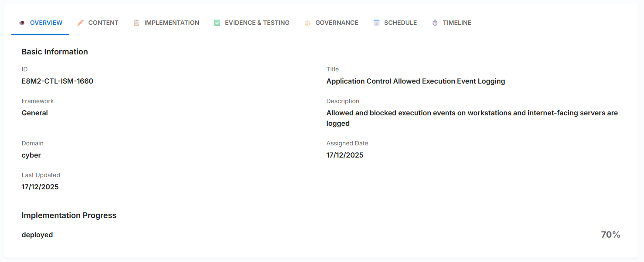The image size is (644, 262).
Task: Click the title Application Control Allowed Execution Event Logging
Action: coord(416,81)
